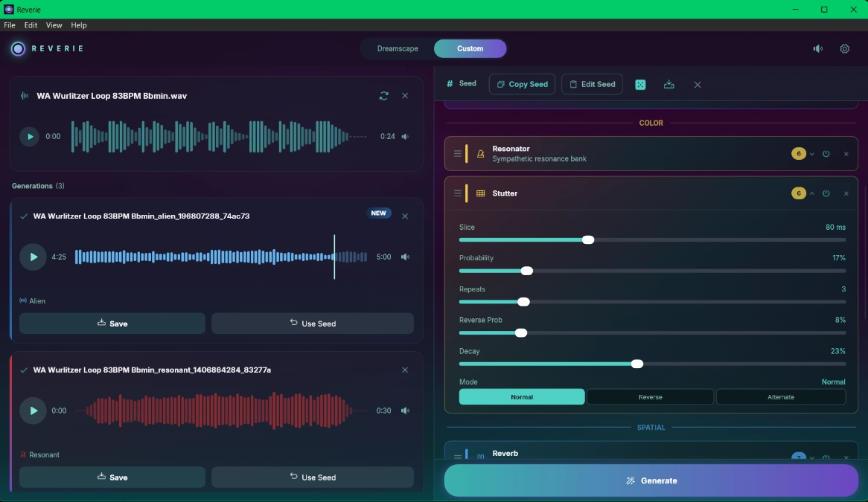868x502 pixels.
Task: Collapse the Stutter module chevron
Action: coord(811,193)
